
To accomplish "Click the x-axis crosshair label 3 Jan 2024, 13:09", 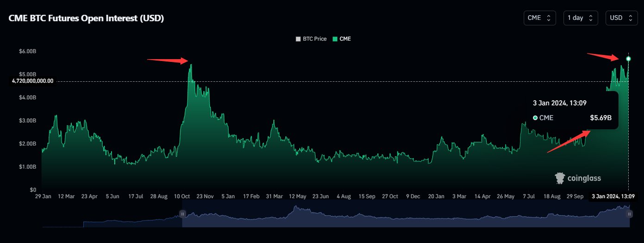I will point(613,196).
